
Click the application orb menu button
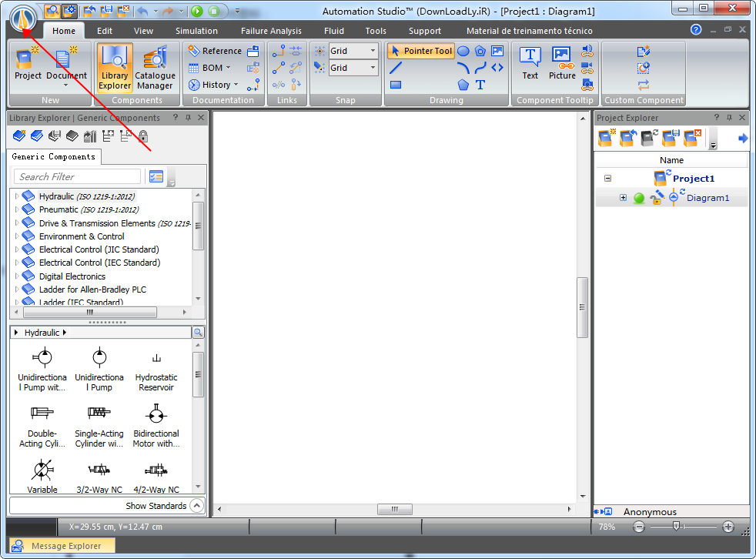pos(23,15)
